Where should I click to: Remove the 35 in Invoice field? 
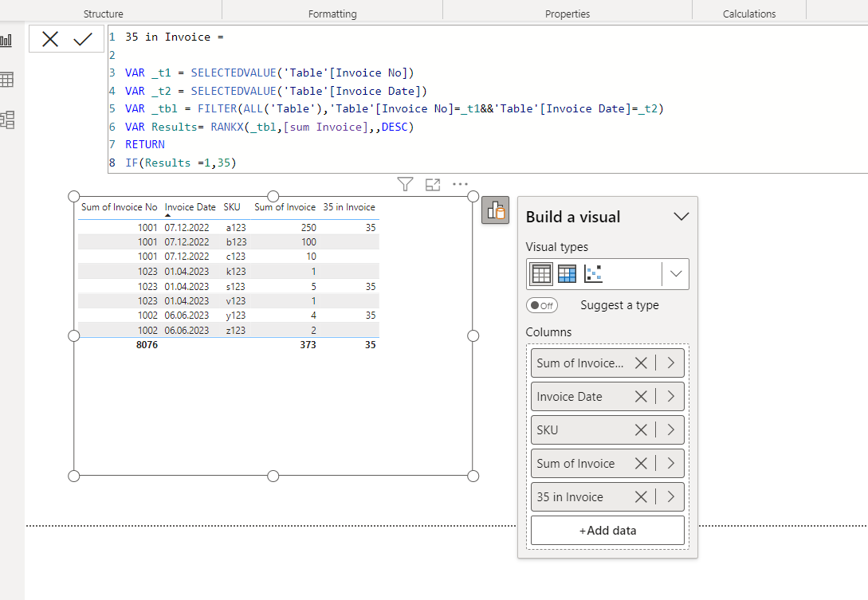641,497
